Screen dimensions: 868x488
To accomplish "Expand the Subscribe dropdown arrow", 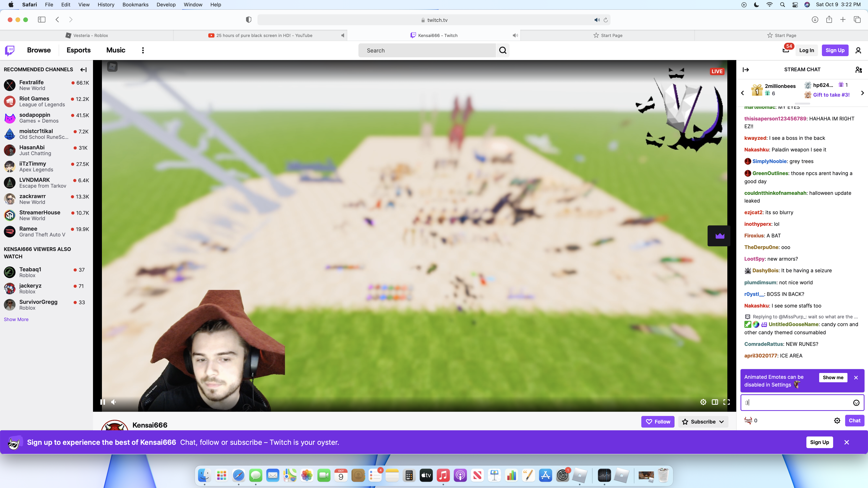I will pyautogui.click(x=721, y=422).
